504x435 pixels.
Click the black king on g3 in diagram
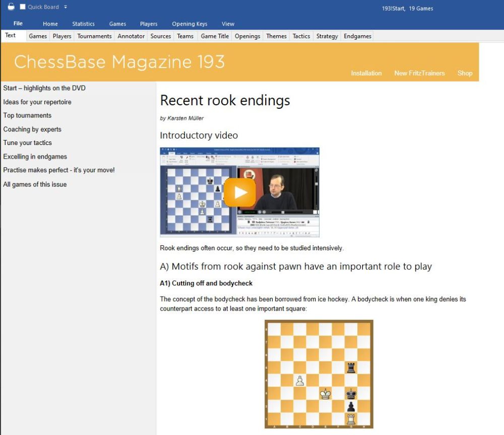[x=351, y=394]
